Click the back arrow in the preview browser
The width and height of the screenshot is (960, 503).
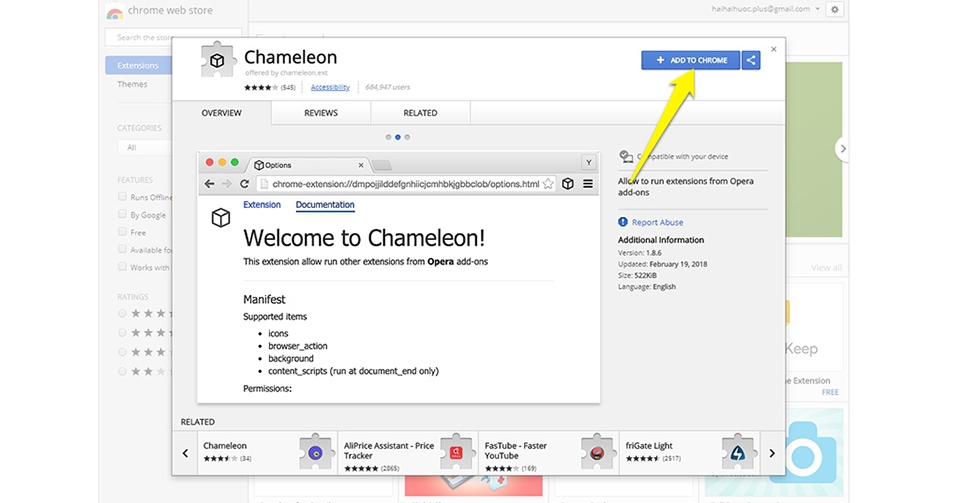point(209,184)
